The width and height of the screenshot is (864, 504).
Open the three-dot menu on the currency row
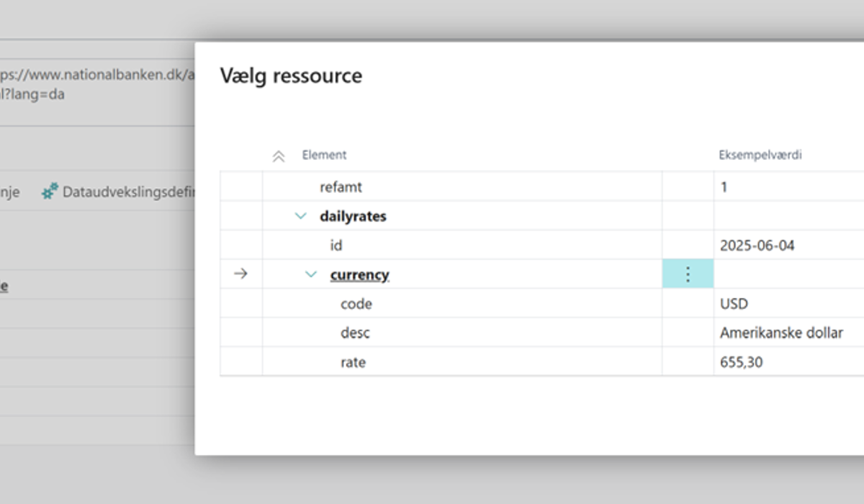point(688,274)
